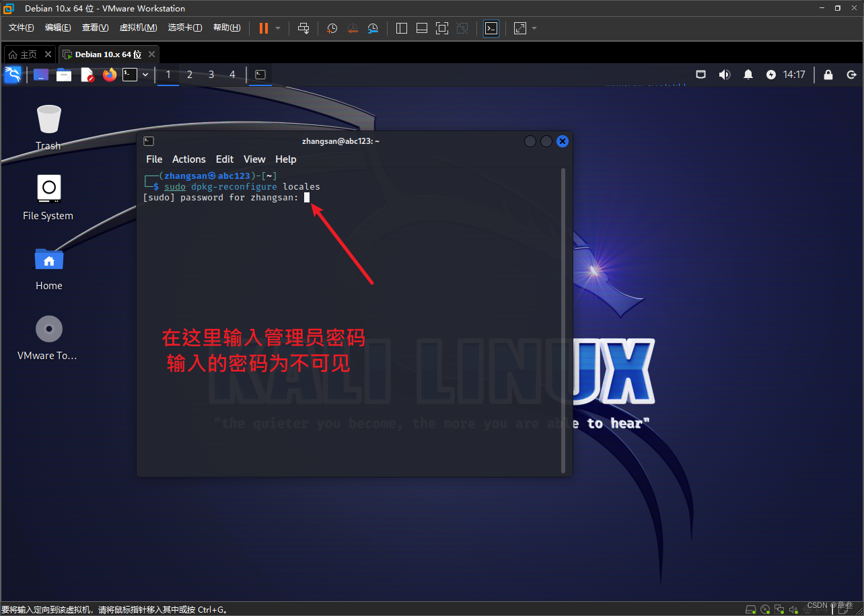
Task: Take a VM snapshot
Action: point(332,28)
